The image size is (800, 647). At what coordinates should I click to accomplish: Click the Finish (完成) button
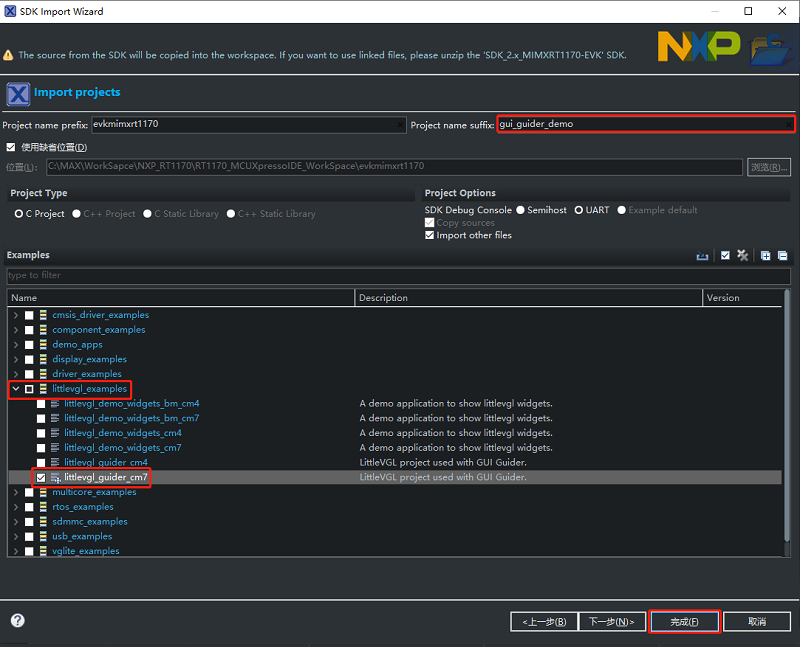click(x=684, y=621)
